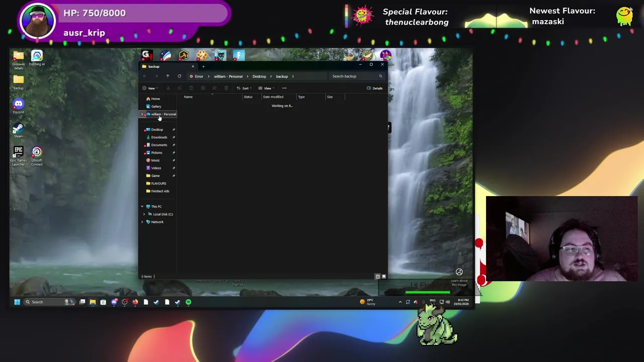Open Firefox from the taskbar
This screenshot has width=644, height=362.
coord(135,302)
